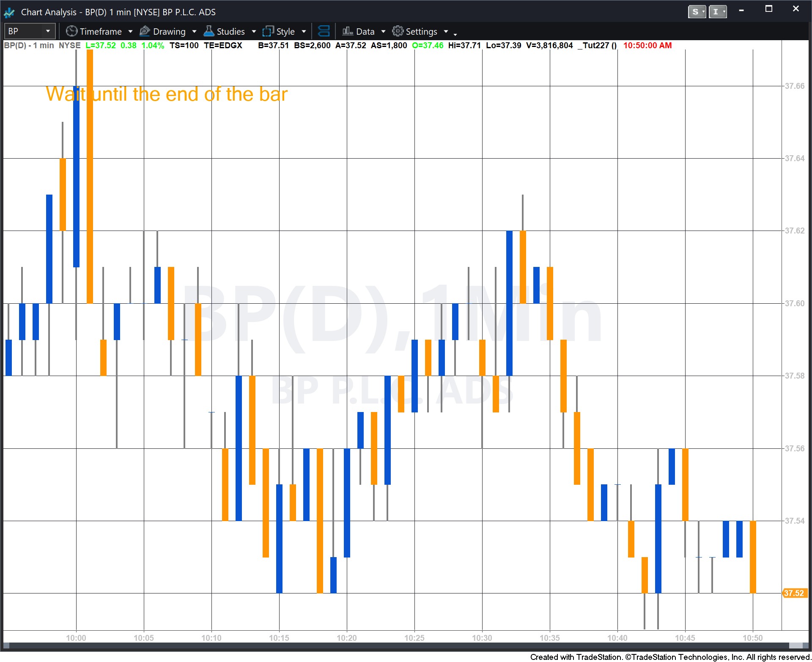Click the Studies flask icon

point(209,31)
